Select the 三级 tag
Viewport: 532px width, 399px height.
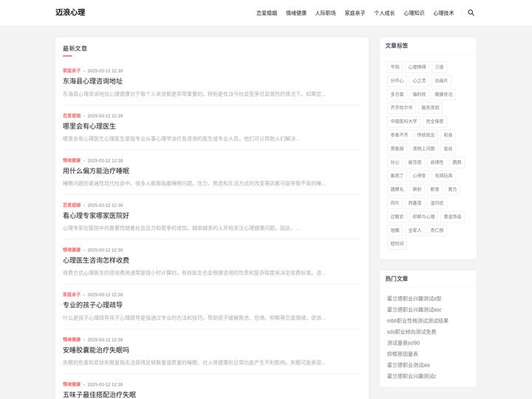(439, 66)
